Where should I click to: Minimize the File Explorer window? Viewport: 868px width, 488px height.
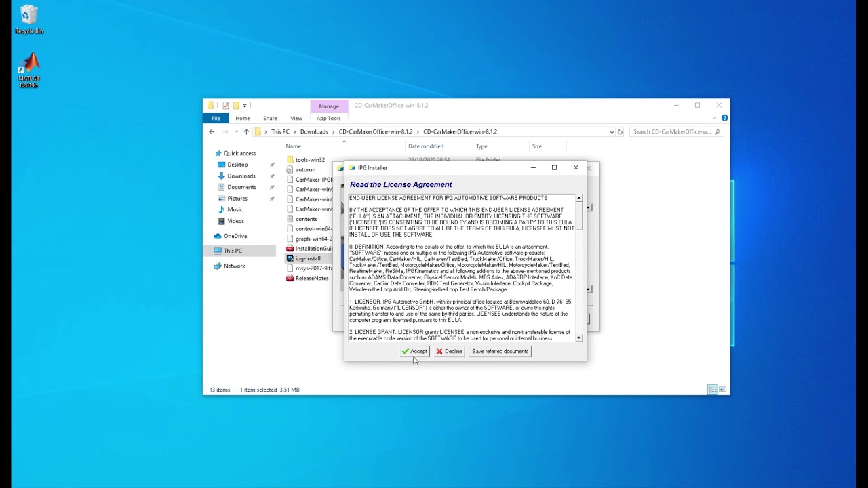pyautogui.click(x=676, y=106)
